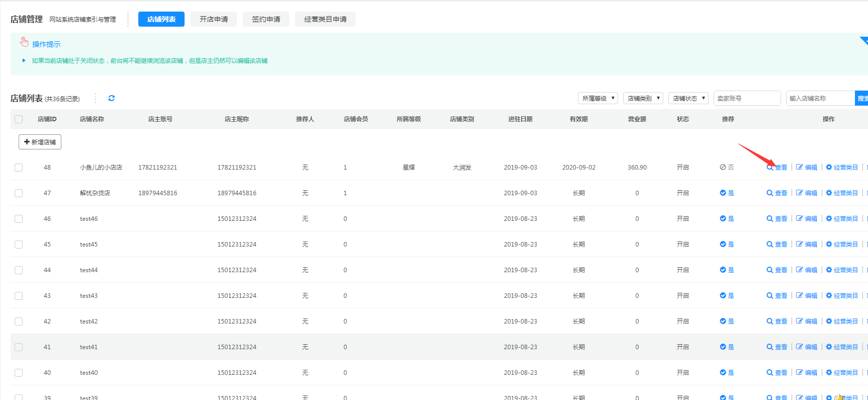Check the checkbox for shop 48 row
Screen dimensions: 868x400
(x=19, y=168)
